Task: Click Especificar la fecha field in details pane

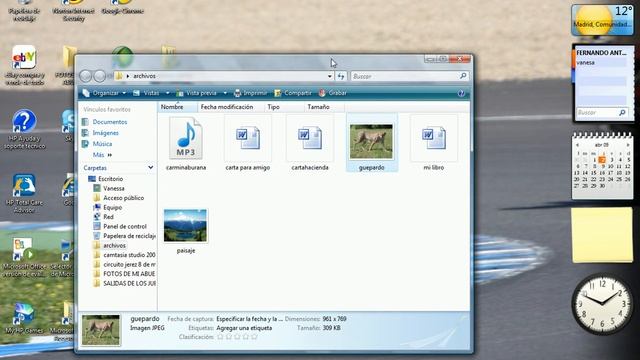Action: tap(249, 319)
